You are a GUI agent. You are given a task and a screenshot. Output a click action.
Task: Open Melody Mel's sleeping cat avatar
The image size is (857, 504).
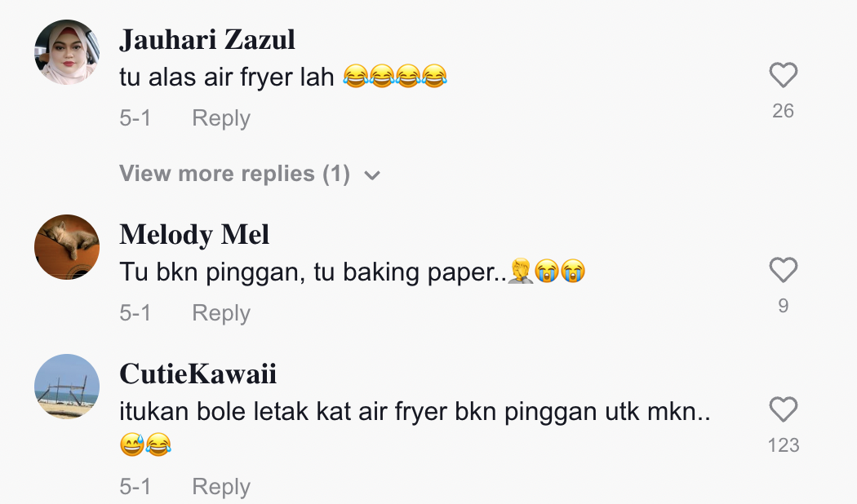(x=67, y=247)
